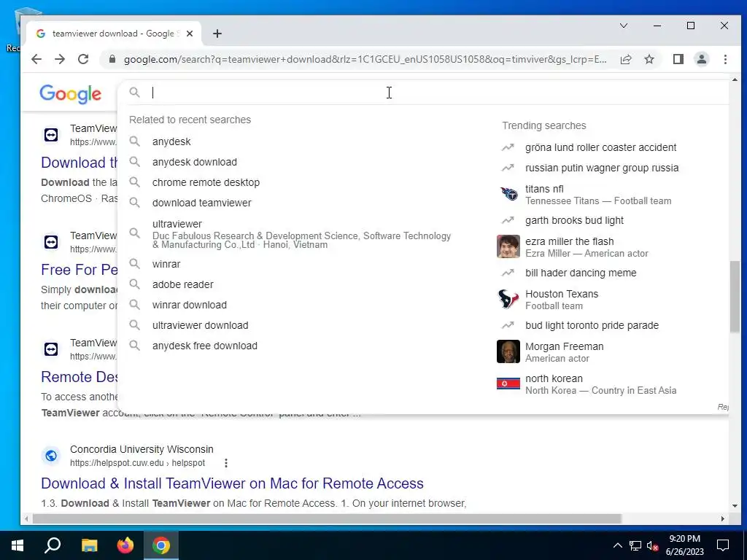Click the magnifier icon in the search box
The image size is (747, 560).
pyautogui.click(x=135, y=93)
